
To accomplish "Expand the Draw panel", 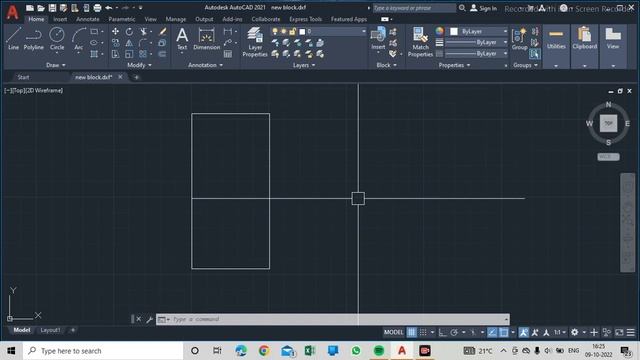I will pyautogui.click(x=56, y=65).
